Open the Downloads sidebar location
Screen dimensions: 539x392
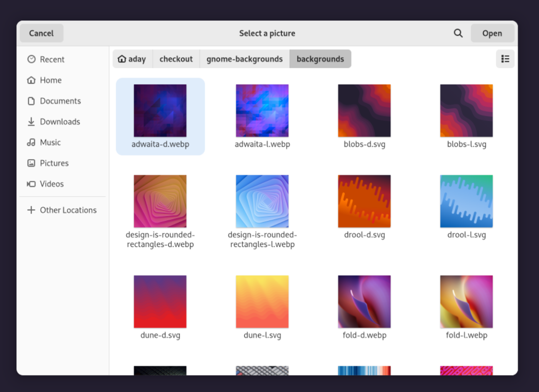coord(63,122)
